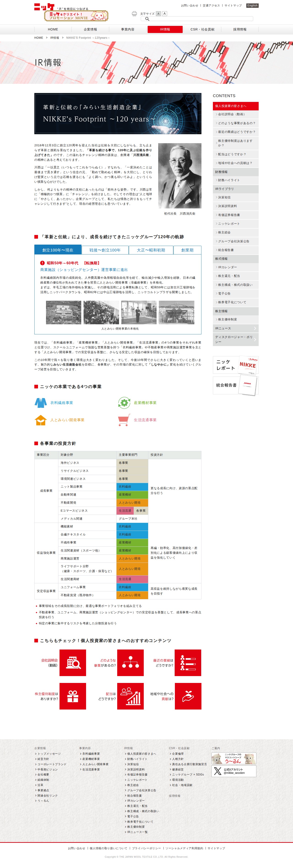Open the HOME navigation menu item

[53, 29]
